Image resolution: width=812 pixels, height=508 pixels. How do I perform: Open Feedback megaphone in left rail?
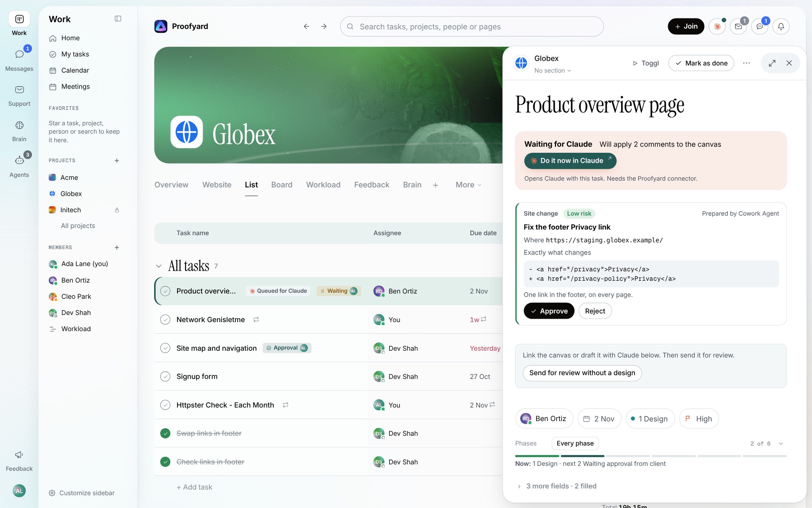19,455
